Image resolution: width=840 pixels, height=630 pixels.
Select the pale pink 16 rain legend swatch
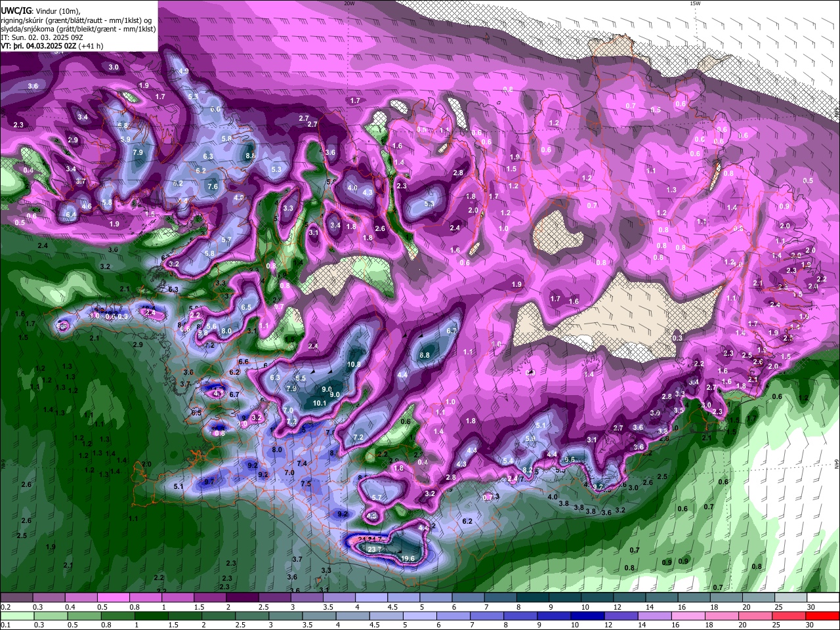(687, 616)
